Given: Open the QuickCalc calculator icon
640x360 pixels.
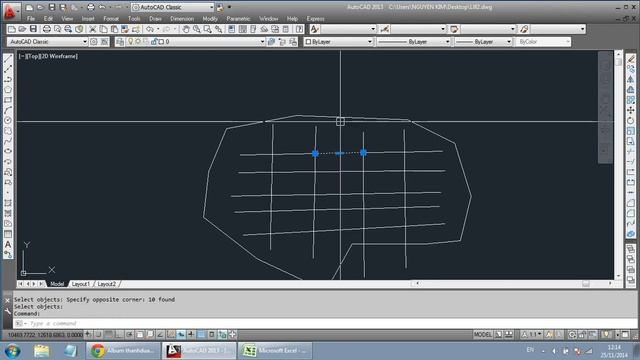Looking at the screenshot, I should pos(286,29).
